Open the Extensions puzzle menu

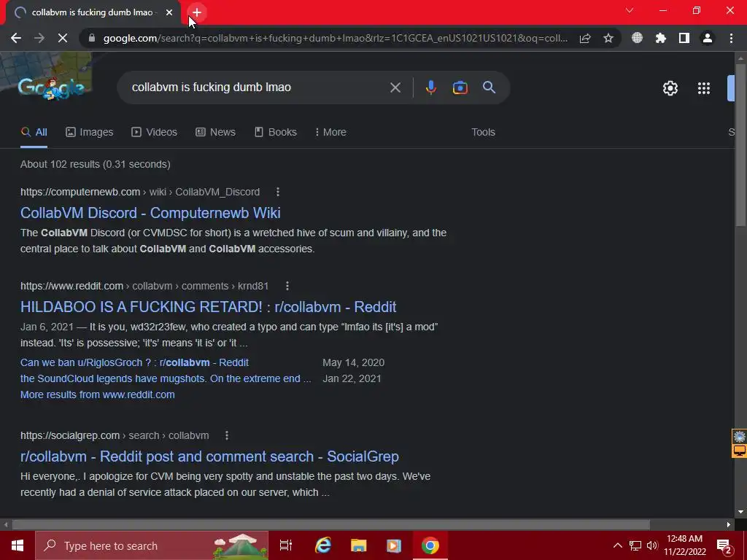(660, 38)
